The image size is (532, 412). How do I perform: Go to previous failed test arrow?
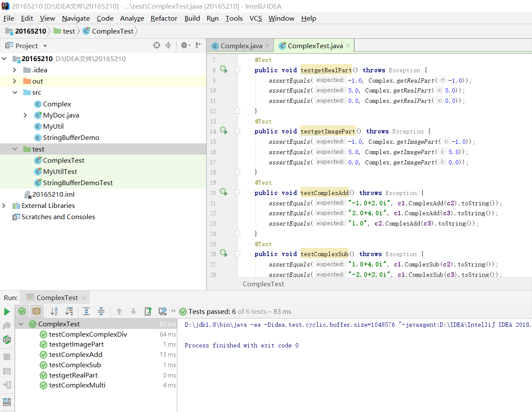click(119, 311)
